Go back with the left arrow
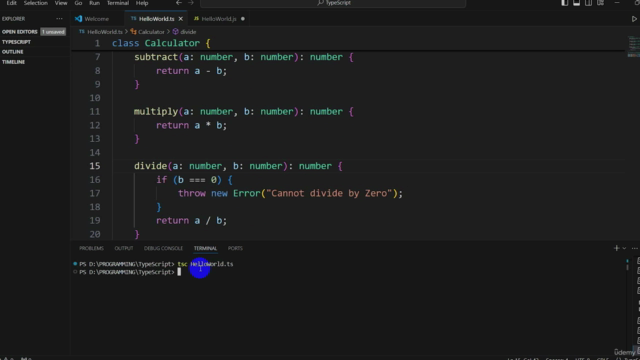Viewport: 640px width, 360px height. click(179, 3)
